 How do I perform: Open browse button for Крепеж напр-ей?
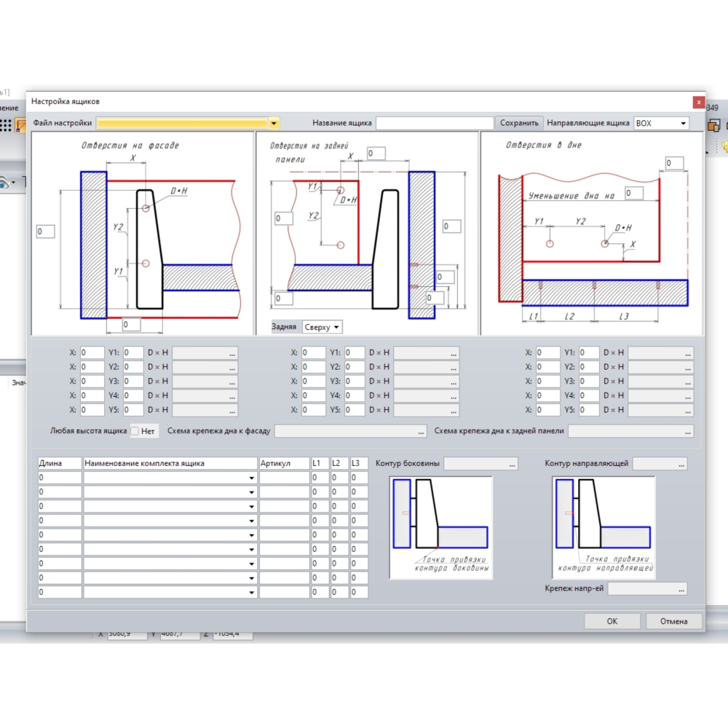[681, 589]
